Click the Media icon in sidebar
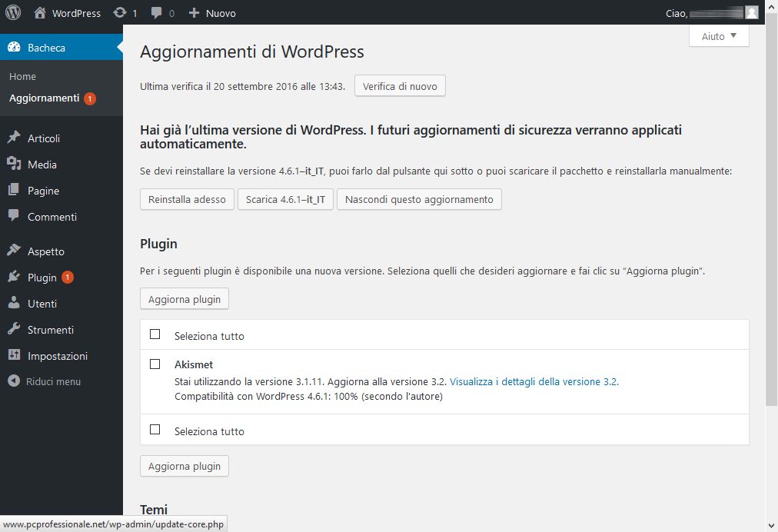 [14, 165]
